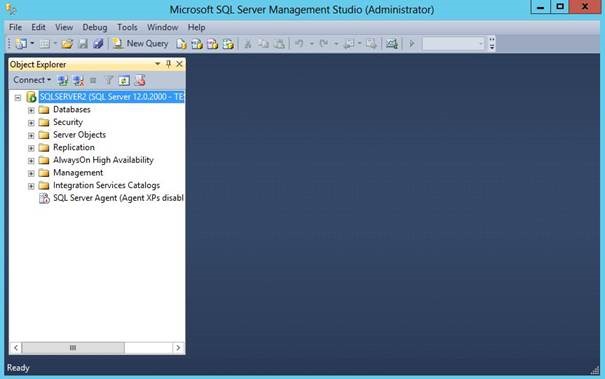This screenshot has height=379, width=605.
Task: Click the last icon in Object Explorer toolbar
Action: click(x=140, y=80)
